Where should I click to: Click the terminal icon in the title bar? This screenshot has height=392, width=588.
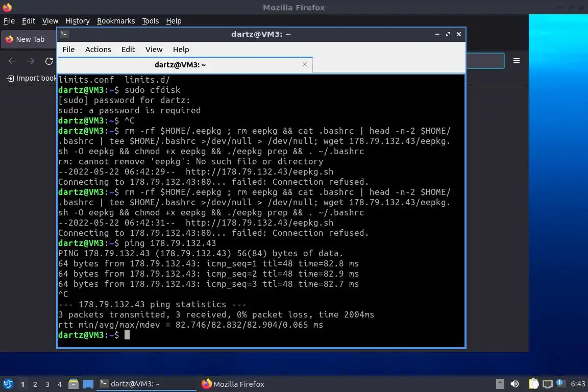[64, 34]
